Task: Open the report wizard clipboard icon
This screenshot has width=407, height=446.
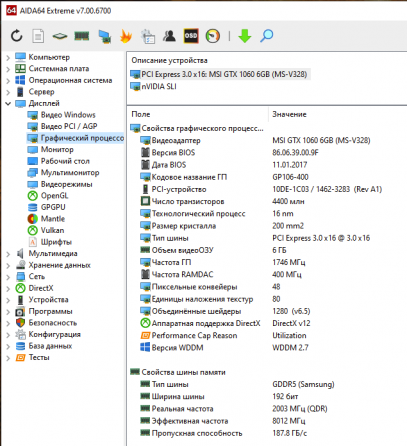Action: pyautogui.click(x=148, y=36)
